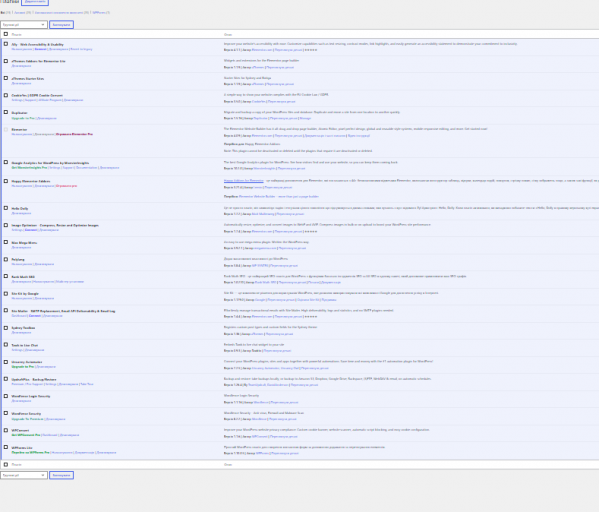Click Upgrade to Pro under Uncanny Automator

point(23,367)
